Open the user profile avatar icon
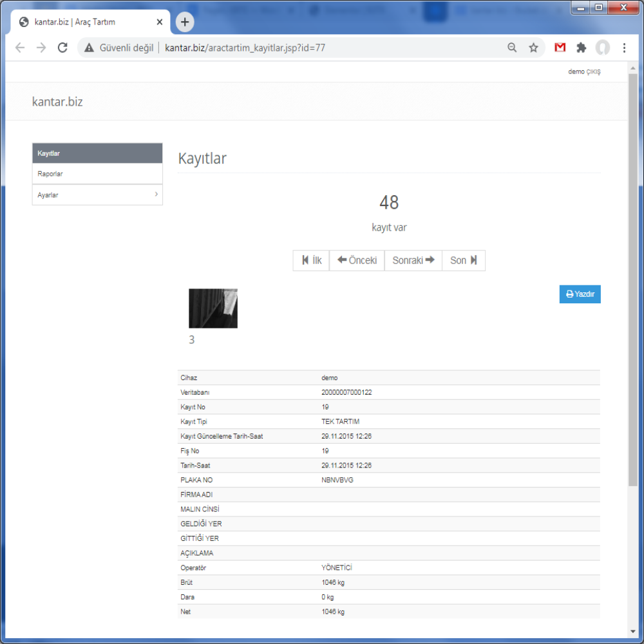Image resolution: width=644 pixels, height=644 pixels. pyautogui.click(x=603, y=48)
